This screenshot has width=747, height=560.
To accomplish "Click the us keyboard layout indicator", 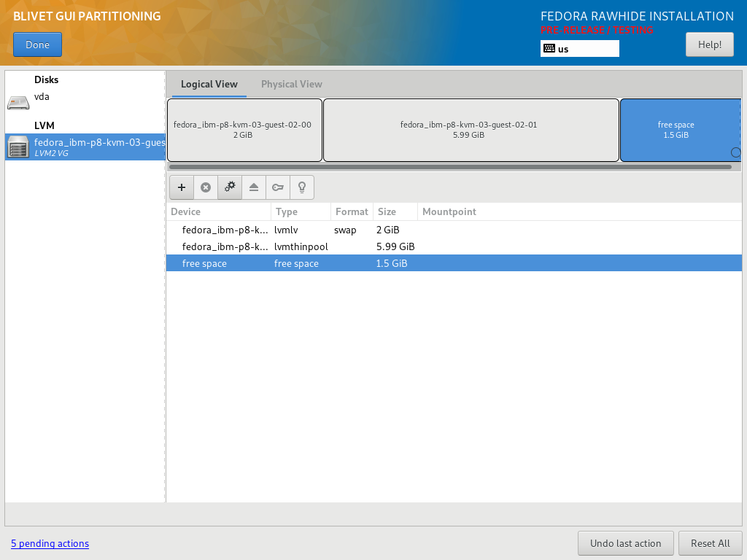I will click(580, 49).
